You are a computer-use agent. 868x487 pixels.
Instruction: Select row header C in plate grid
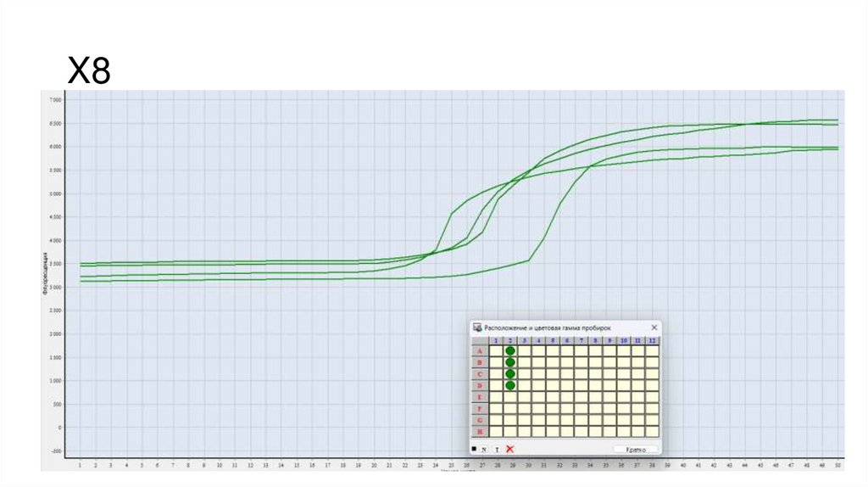point(480,374)
